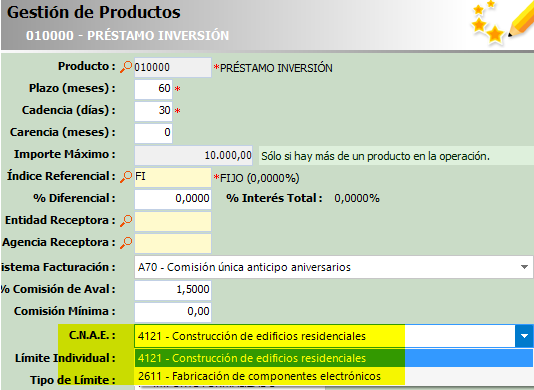The height and width of the screenshot is (390, 534).
Task: Collapse the C.N.A.E. dropdown arrow
Action: [x=524, y=336]
